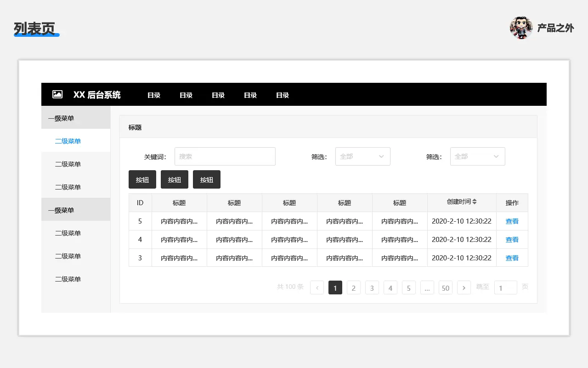The width and height of the screenshot is (588, 368).
Task: Go to page 3 in pagination
Action: coord(372,288)
